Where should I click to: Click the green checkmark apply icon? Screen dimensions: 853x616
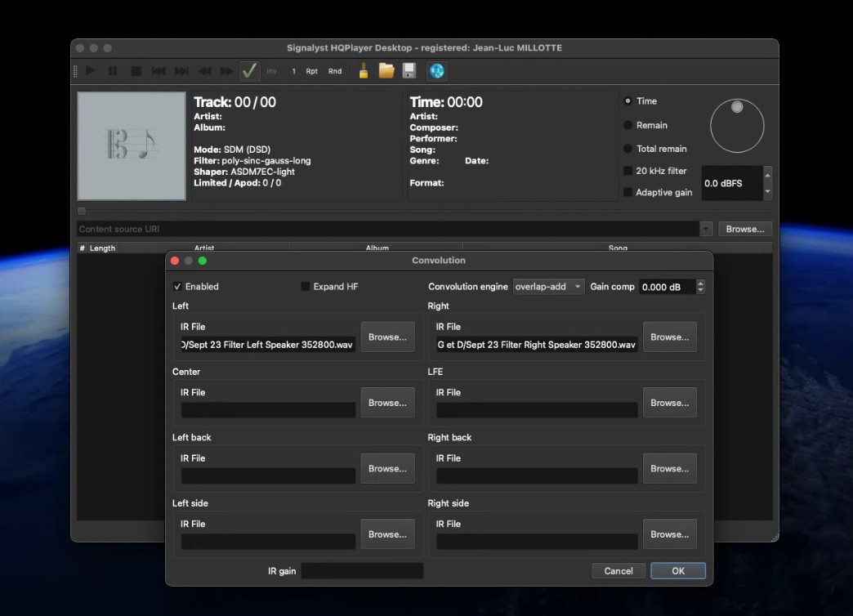(250, 71)
